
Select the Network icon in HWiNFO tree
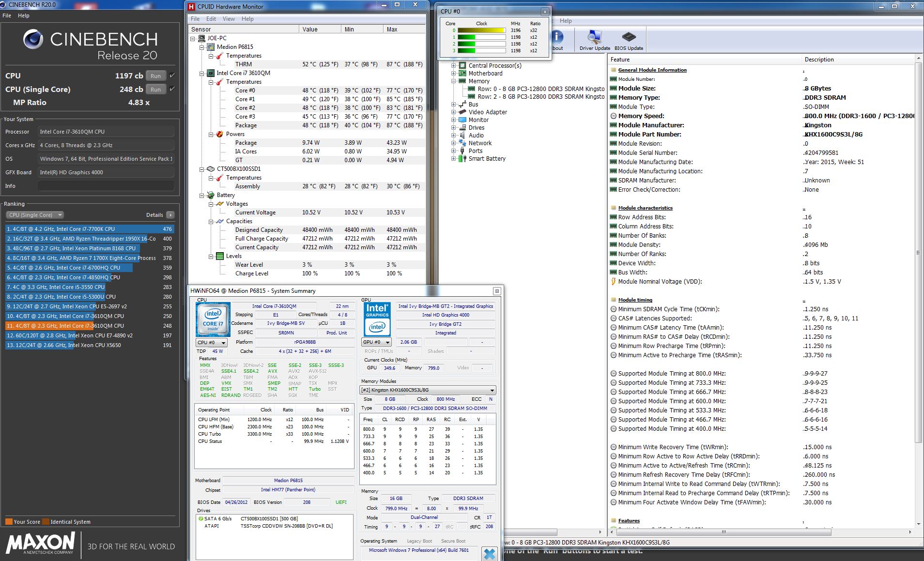[462, 143]
